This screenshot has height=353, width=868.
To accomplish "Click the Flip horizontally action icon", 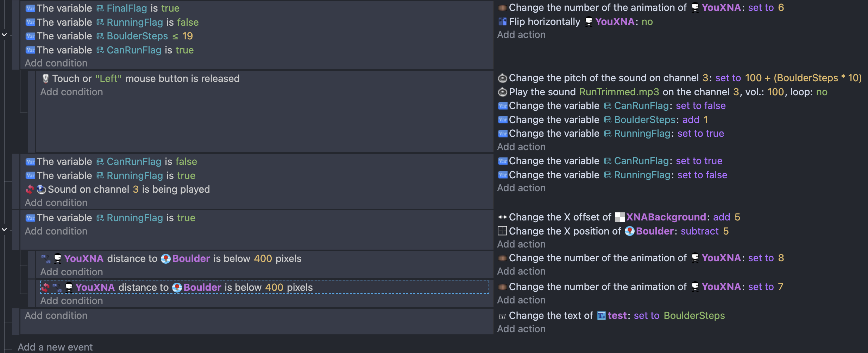I will tap(503, 22).
